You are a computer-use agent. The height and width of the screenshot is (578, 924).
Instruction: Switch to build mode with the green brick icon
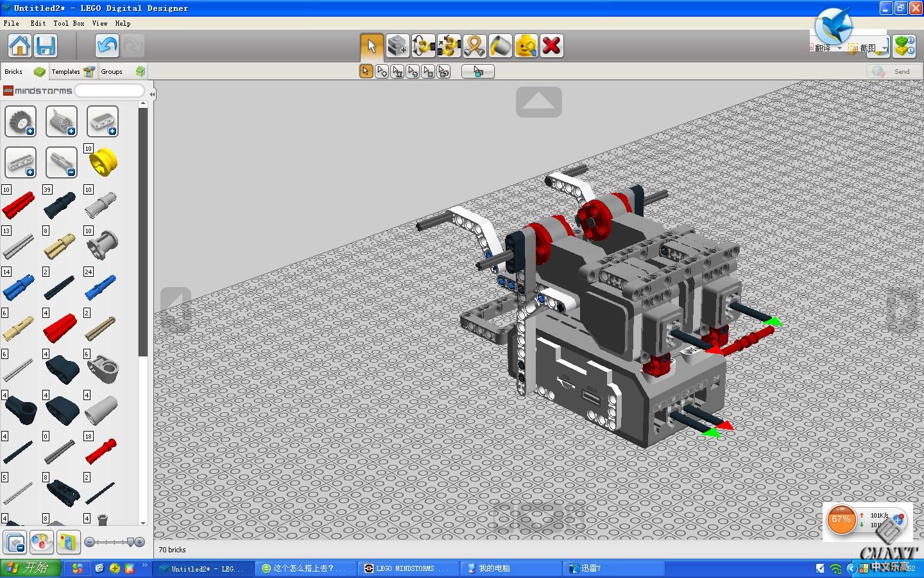(904, 46)
